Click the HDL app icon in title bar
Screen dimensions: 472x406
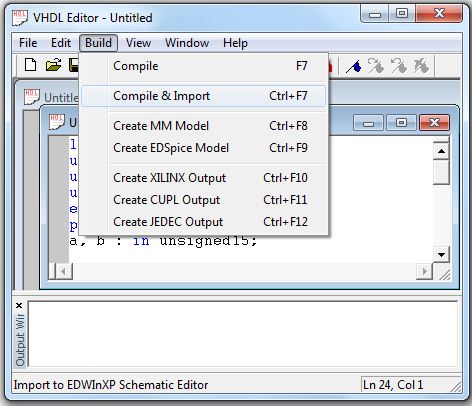point(20,18)
